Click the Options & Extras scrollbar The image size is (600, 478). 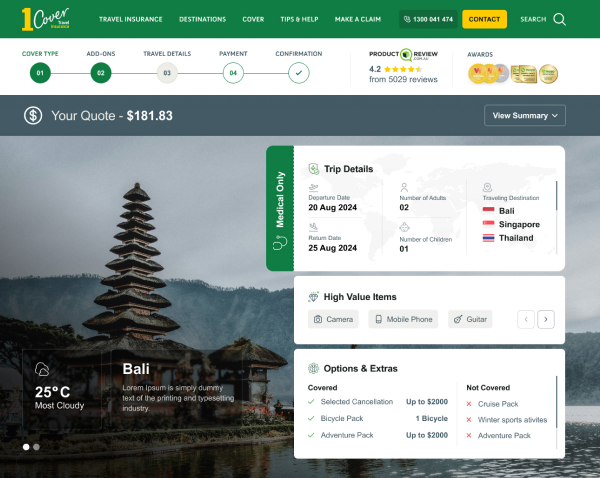point(556,400)
